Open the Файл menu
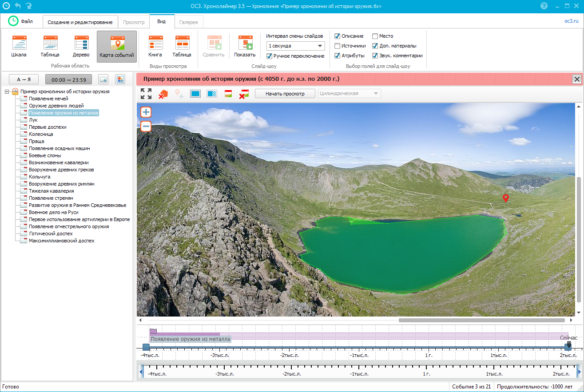584x392 pixels. pos(21,21)
